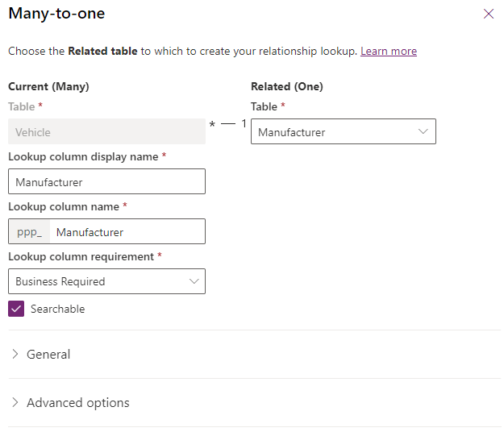Click the Current (Many) heading
Screen dimensions: 504x432
tap(48, 86)
